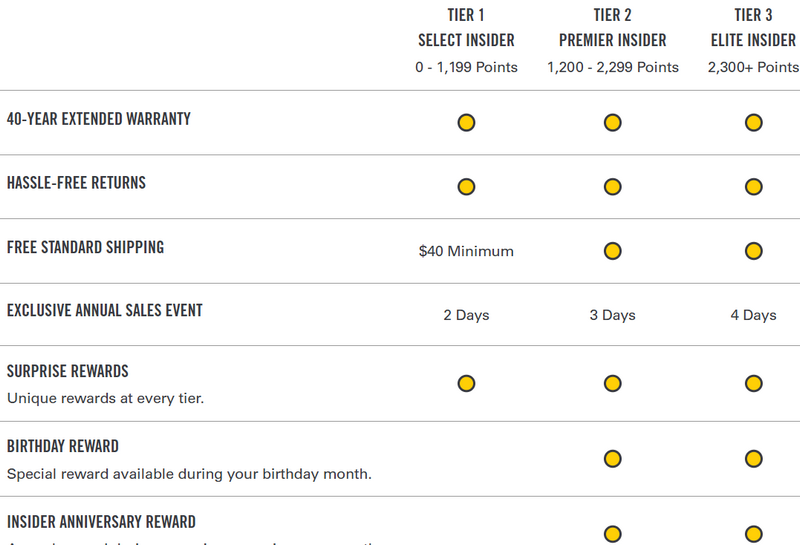Click the $40 Minimum shipping text
Image resolution: width=800 pixels, height=545 pixels.
pos(466,251)
